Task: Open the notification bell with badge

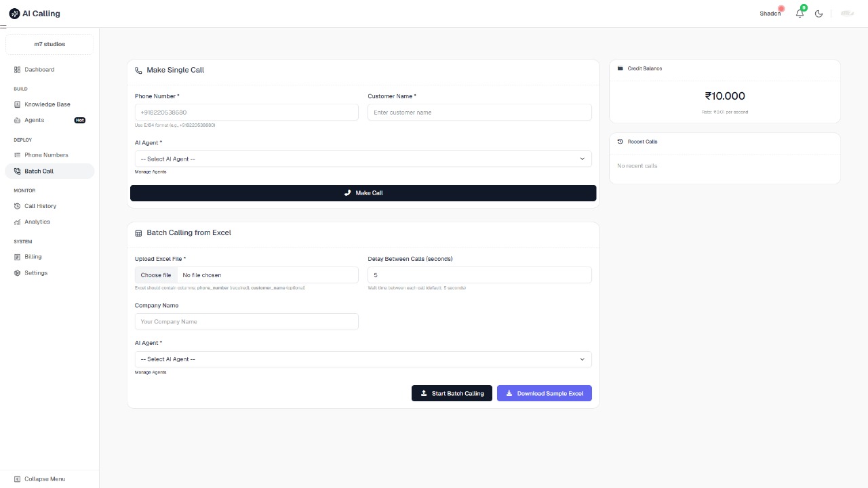Action: 800,13
